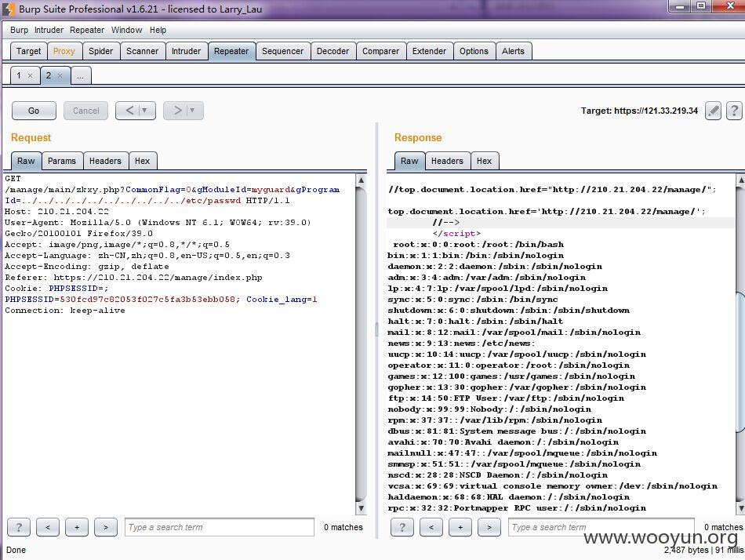Viewport: 745px width, 560px height.
Task: Focus the response search term field
Action: click(x=601, y=527)
